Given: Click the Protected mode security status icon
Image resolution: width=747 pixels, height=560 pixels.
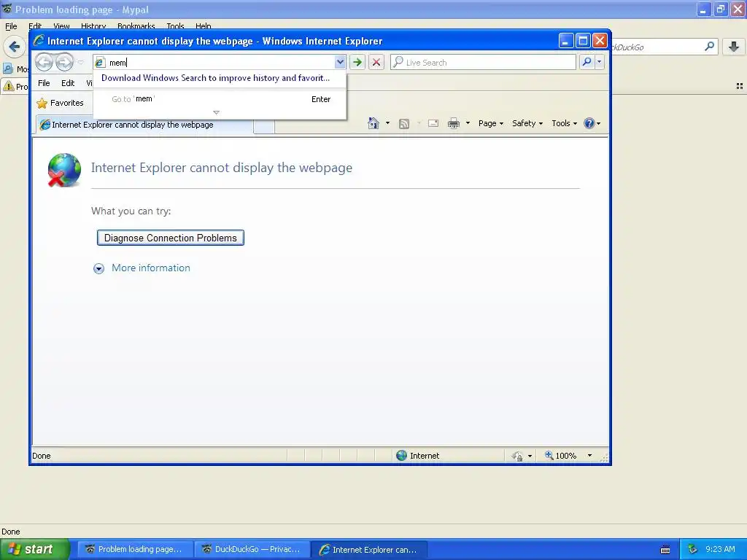Looking at the screenshot, I should click(517, 456).
